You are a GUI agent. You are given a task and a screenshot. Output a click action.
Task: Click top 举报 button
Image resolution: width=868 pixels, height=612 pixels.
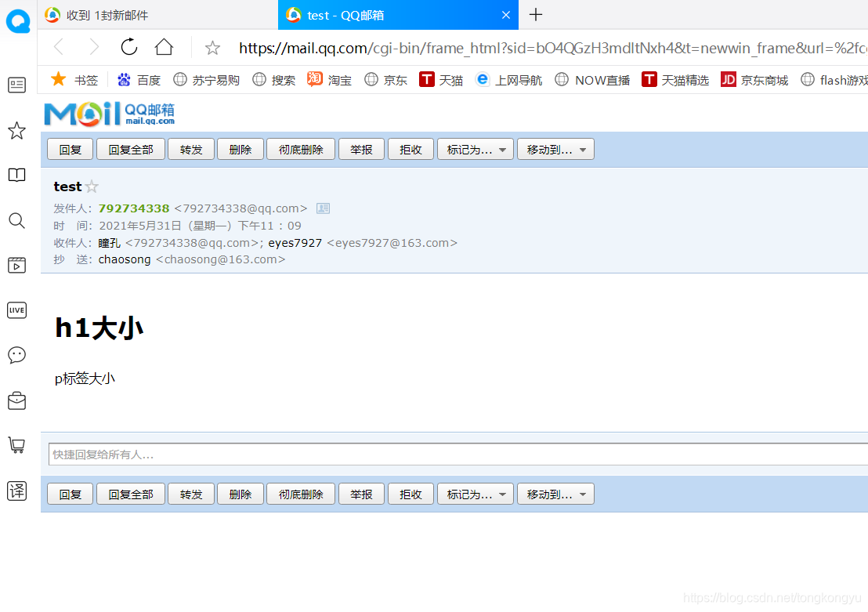coord(361,149)
